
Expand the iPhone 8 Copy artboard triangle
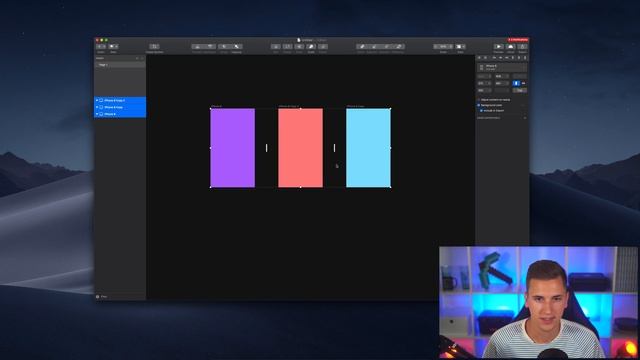coord(97,107)
